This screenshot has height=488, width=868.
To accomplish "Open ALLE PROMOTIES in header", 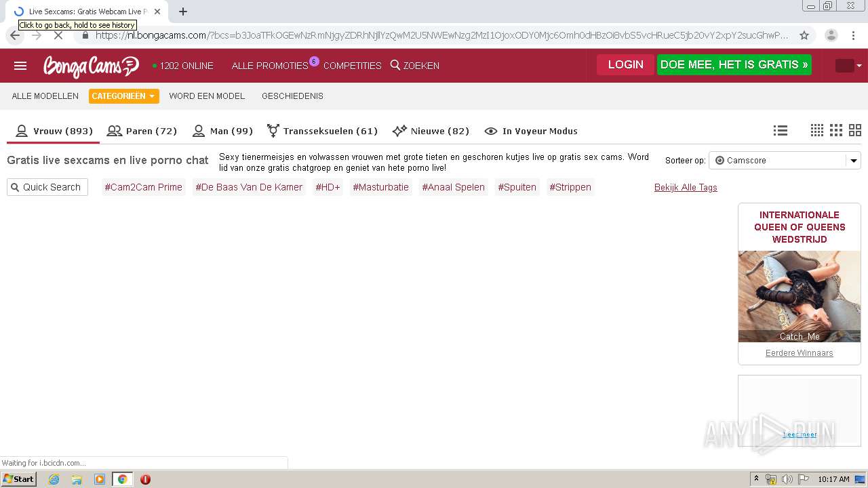I will click(x=270, y=66).
